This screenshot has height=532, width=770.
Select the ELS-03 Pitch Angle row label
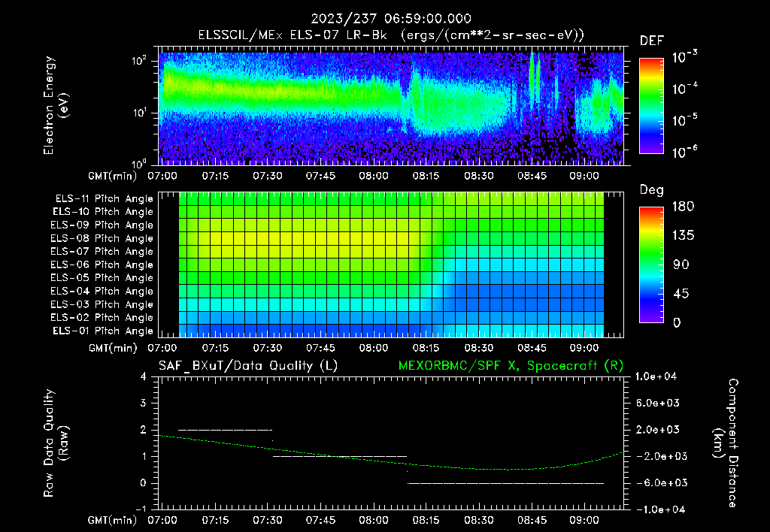click(102, 304)
